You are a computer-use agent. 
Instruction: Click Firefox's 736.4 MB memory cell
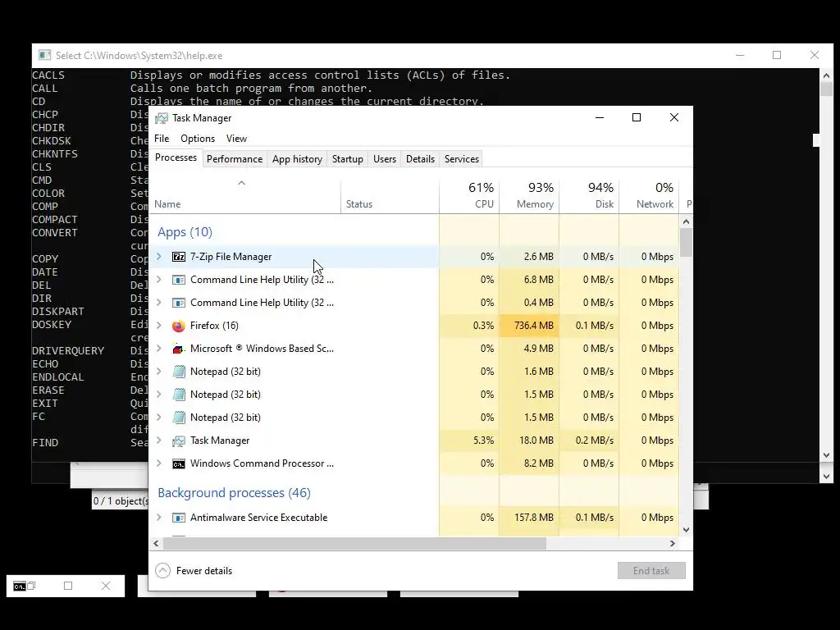529,326
